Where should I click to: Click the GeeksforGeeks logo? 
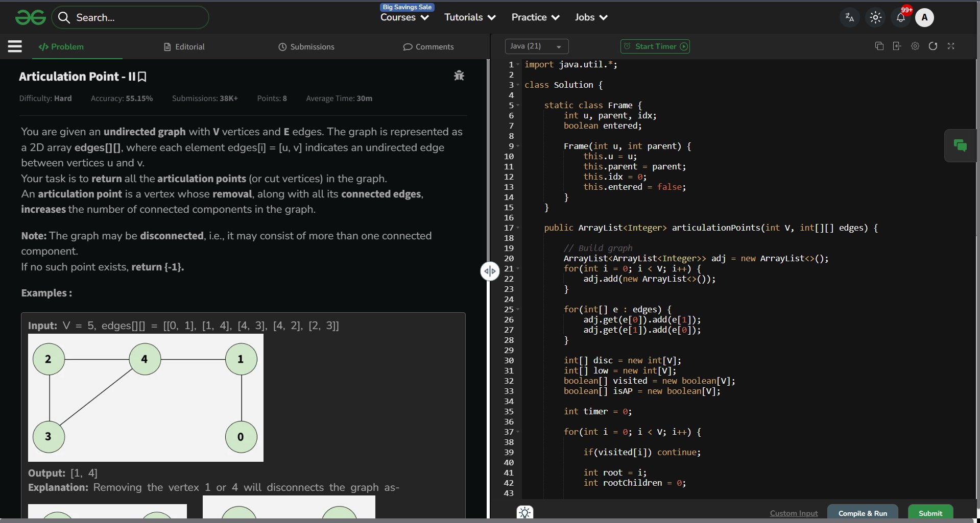31,18
